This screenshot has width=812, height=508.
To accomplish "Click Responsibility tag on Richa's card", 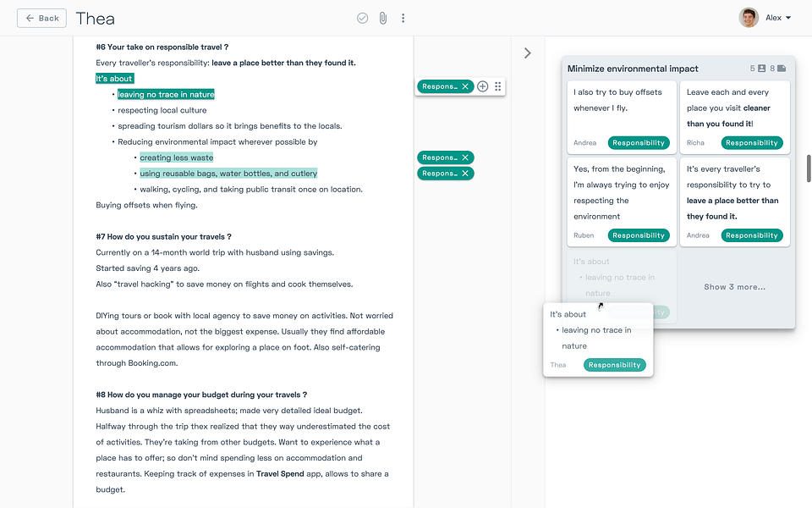I will [x=751, y=142].
